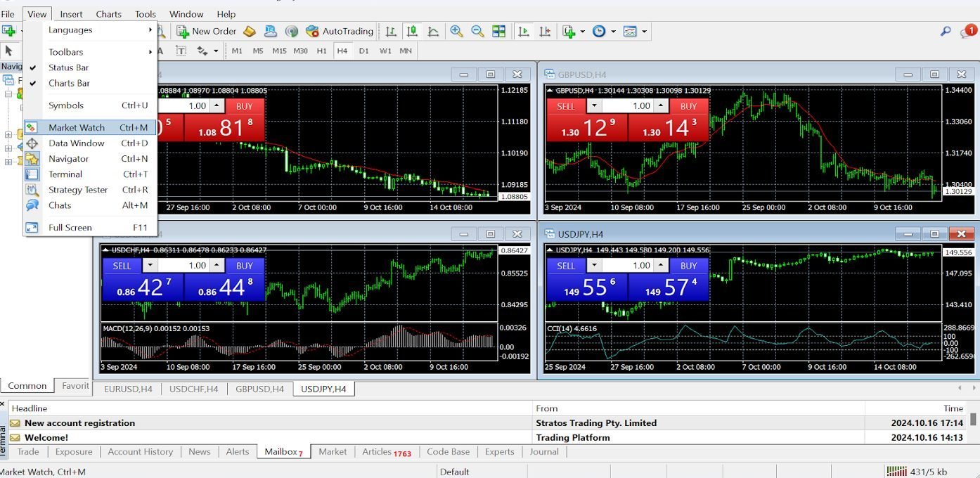Choose Full Screen from the View menu
This screenshot has height=478, width=980.
coord(90,228)
